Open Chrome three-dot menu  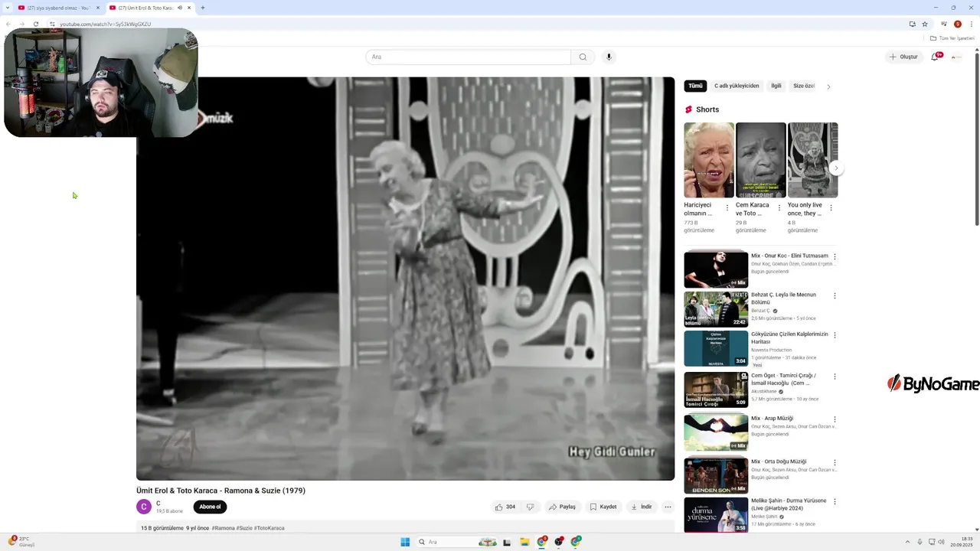point(971,24)
